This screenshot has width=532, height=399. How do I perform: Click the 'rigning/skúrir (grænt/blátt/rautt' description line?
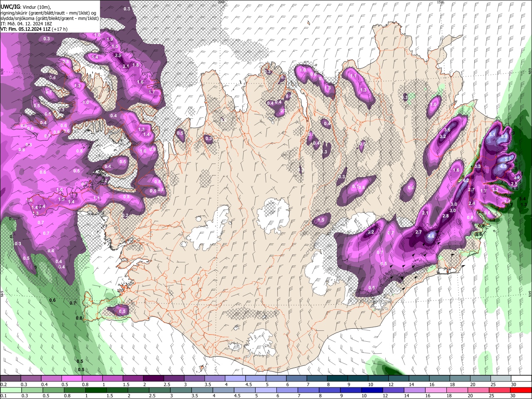(49, 13)
